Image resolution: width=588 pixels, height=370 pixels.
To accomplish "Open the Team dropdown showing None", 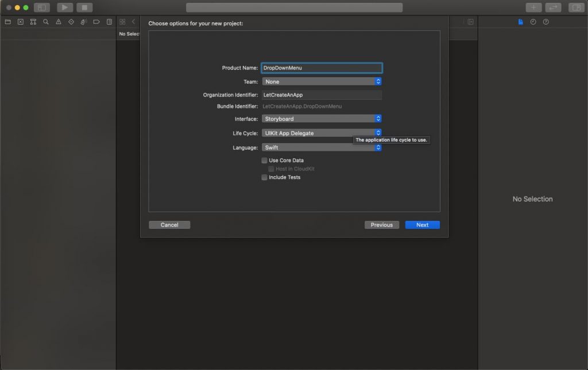I will [322, 81].
